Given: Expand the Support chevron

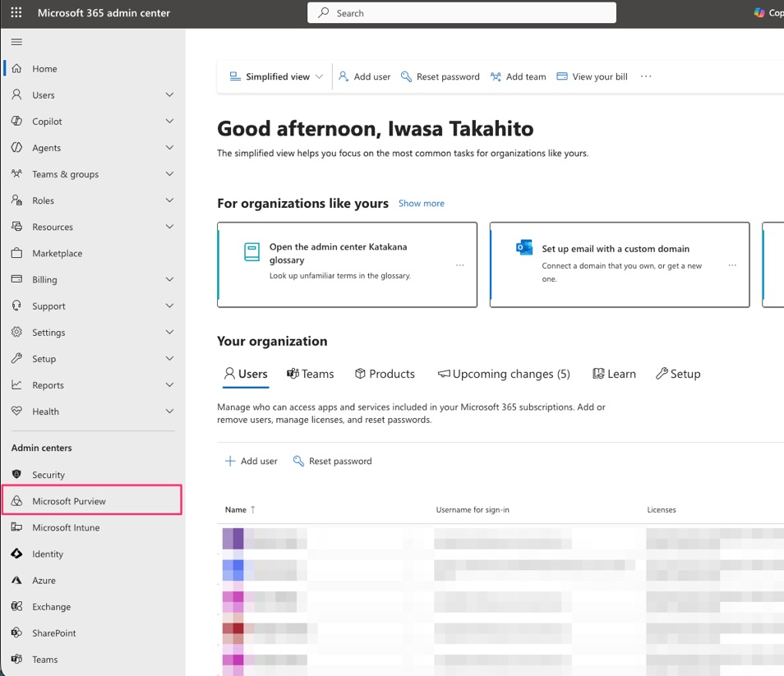Looking at the screenshot, I should [x=169, y=306].
